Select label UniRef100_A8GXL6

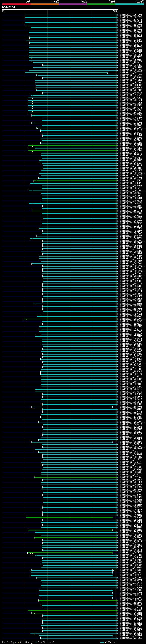[x=131, y=158]
